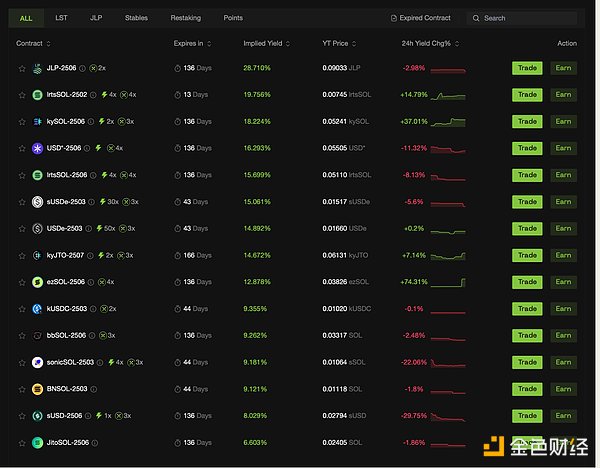The height and width of the screenshot is (468, 600).
Task: Click the 28.710% implied yield value
Action: (257, 68)
